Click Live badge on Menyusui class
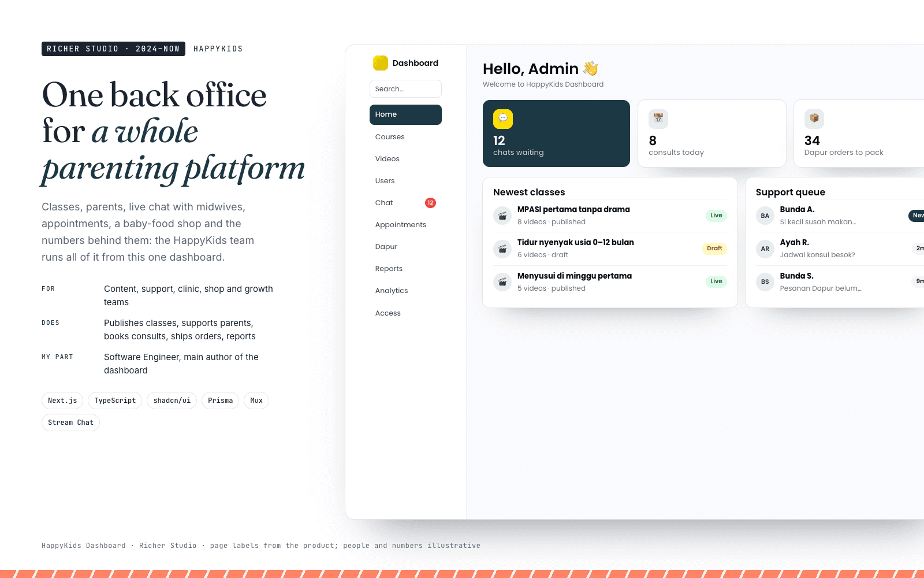 coord(716,281)
